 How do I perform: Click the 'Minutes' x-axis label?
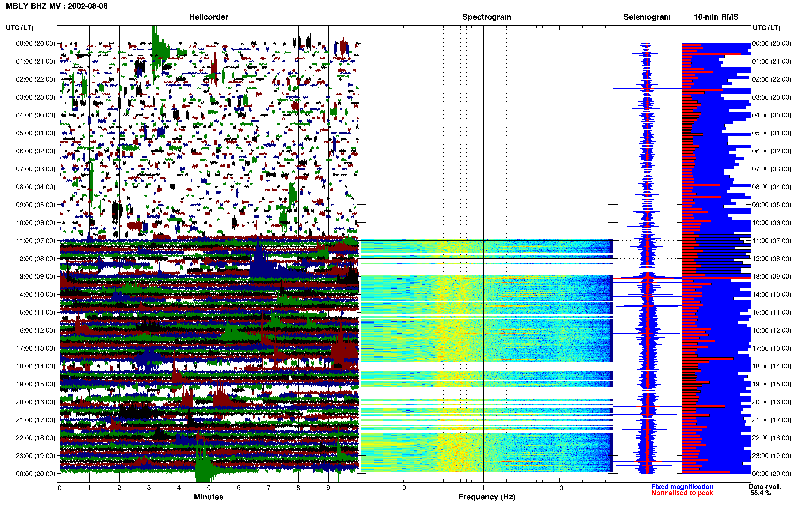coord(209,497)
